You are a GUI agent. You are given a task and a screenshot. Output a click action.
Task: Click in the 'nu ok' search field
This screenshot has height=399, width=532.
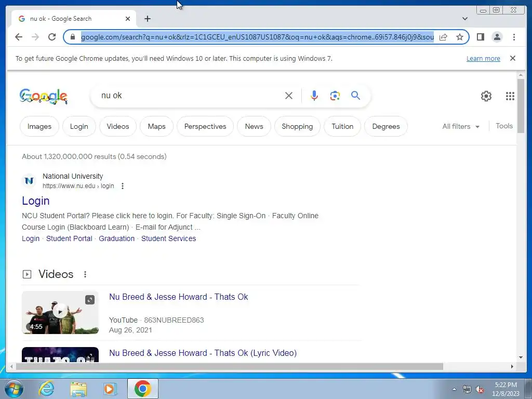190,96
